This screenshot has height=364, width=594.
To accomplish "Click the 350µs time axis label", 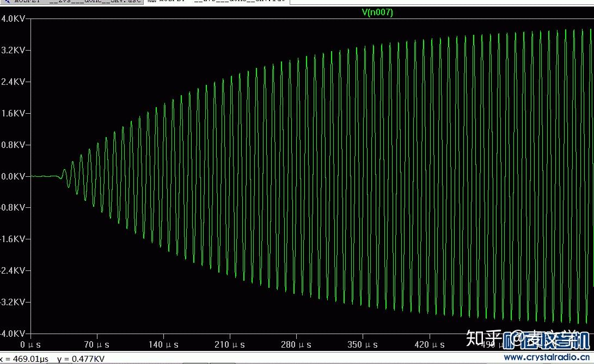I will coord(363,344).
